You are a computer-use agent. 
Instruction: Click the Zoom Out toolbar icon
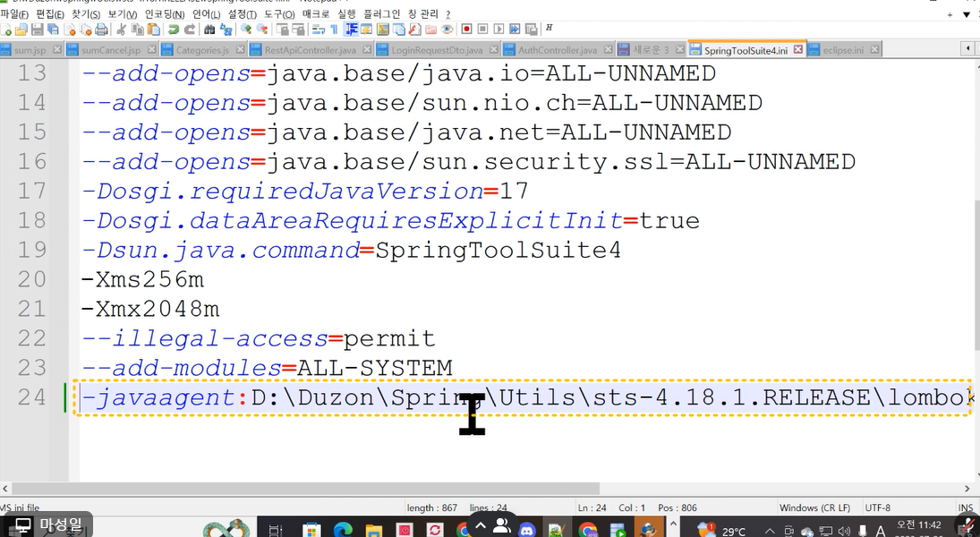[262, 30]
